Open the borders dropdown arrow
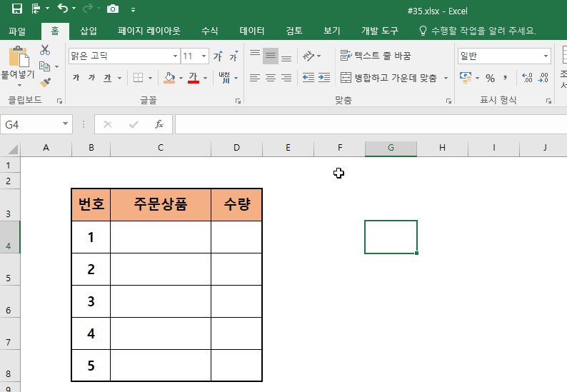Screen dimensions: 567x392 [x=151, y=78]
